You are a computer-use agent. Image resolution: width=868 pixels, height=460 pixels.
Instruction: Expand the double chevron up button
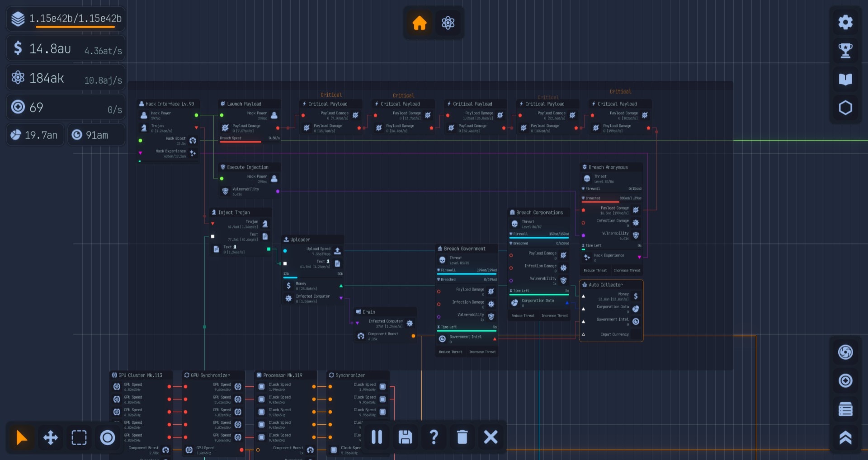click(x=845, y=437)
